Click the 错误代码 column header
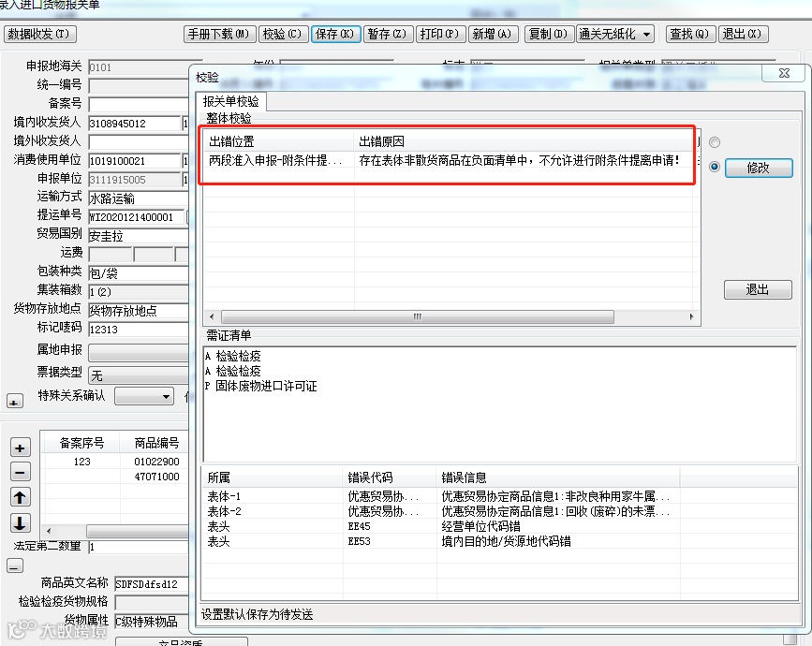 pyautogui.click(x=390, y=477)
